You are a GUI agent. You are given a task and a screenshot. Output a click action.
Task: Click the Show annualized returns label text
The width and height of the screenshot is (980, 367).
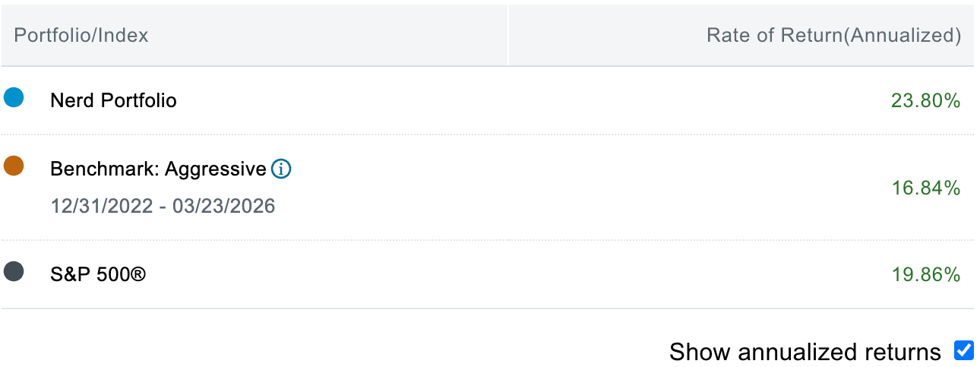pyautogui.click(x=805, y=352)
